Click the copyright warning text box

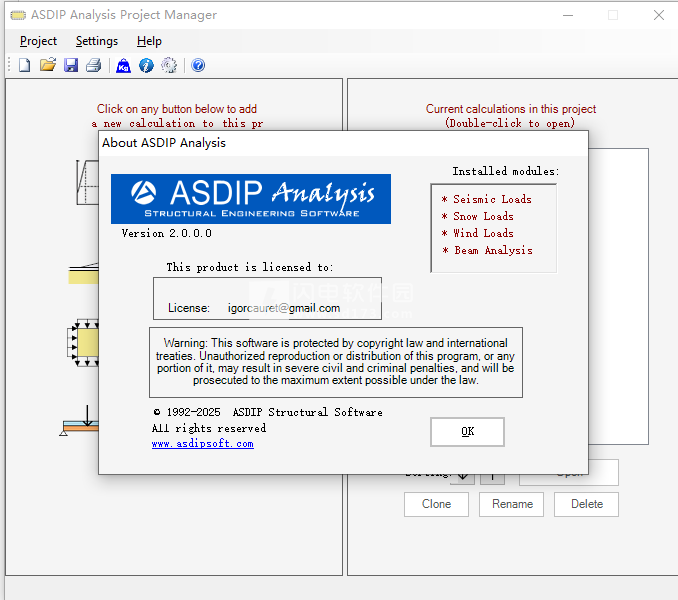tap(336, 362)
